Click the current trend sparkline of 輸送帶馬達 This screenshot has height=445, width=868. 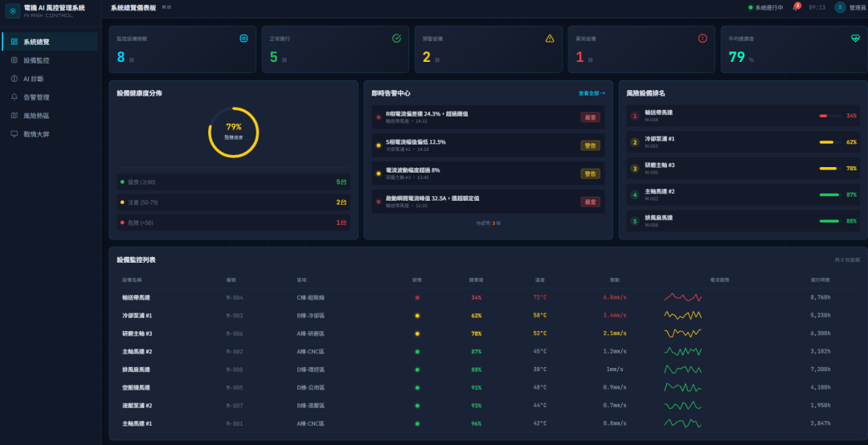tap(683, 297)
